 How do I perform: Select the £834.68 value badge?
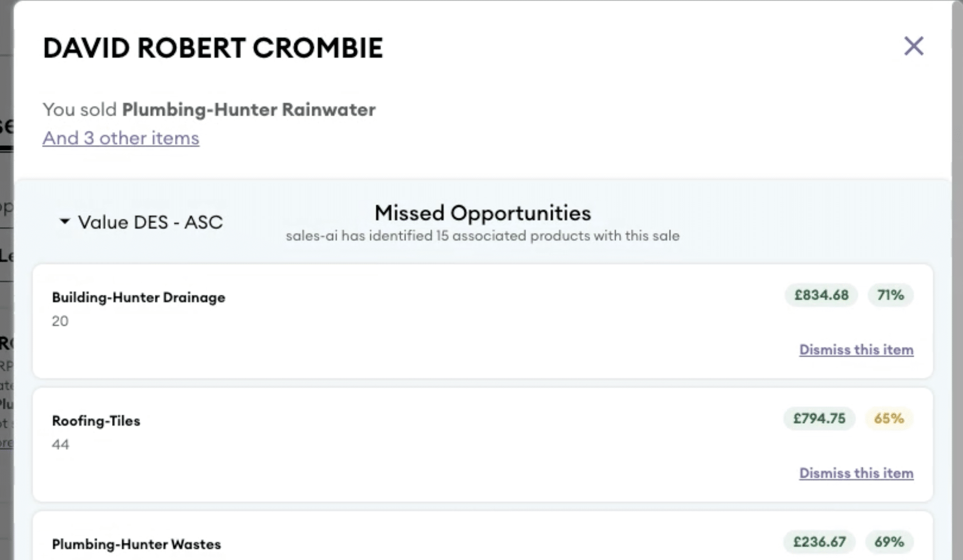pos(821,295)
